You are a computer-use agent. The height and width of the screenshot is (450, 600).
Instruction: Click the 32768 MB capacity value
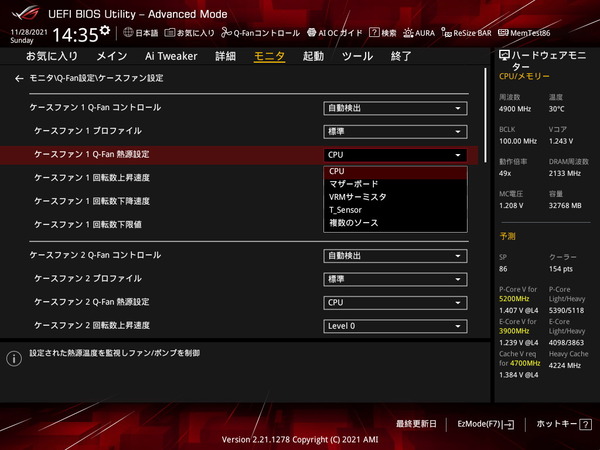point(565,205)
